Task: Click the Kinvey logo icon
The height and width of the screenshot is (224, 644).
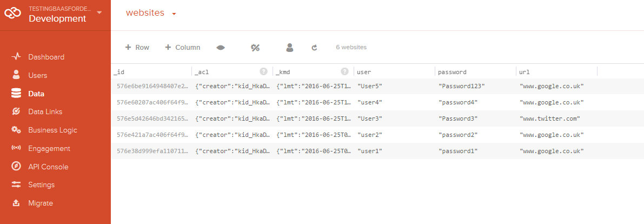Action: (13, 14)
